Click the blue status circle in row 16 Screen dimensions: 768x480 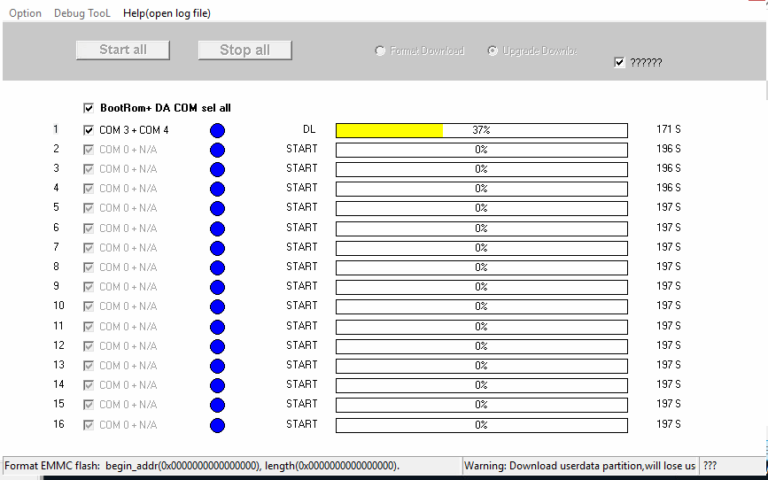click(217, 425)
